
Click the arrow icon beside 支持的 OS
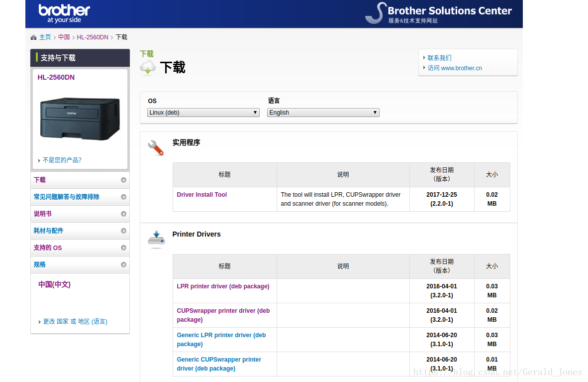point(123,248)
